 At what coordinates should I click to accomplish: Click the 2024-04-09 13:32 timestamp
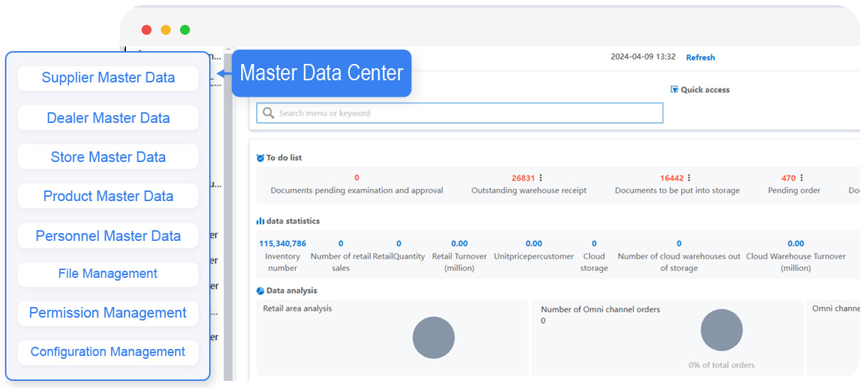pyautogui.click(x=643, y=57)
